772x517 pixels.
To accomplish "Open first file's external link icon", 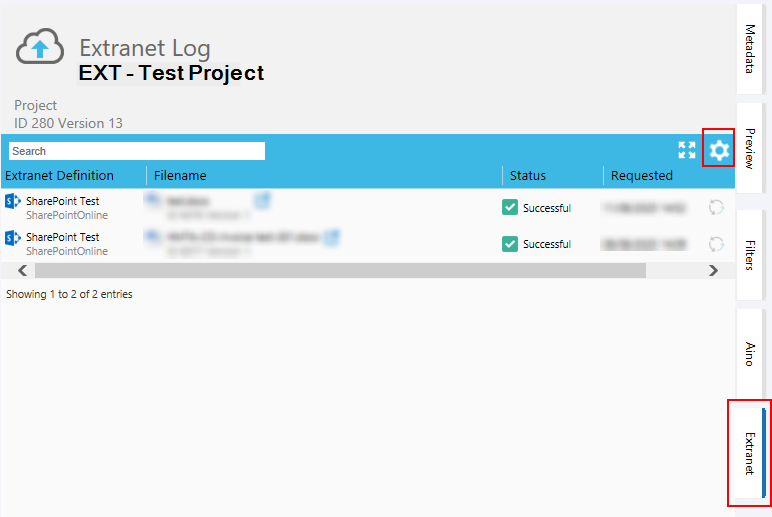I will click(263, 201).
